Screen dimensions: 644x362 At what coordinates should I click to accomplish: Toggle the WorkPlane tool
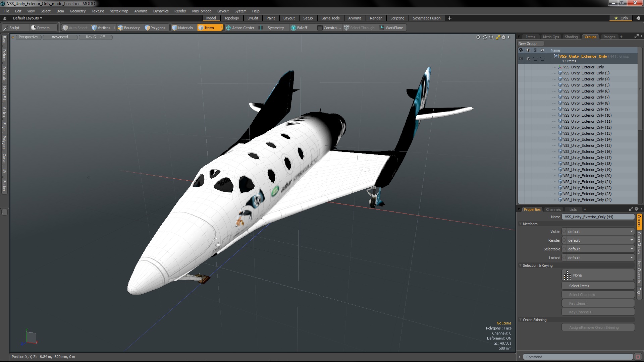(391, 28)
